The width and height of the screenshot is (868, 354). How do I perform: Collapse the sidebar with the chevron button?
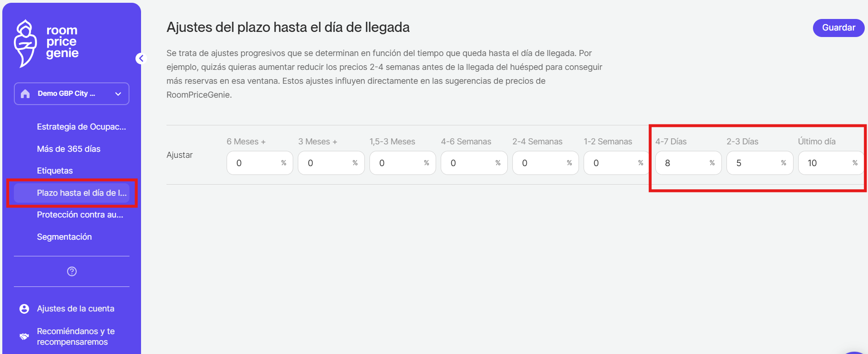(x=141, y=58)
